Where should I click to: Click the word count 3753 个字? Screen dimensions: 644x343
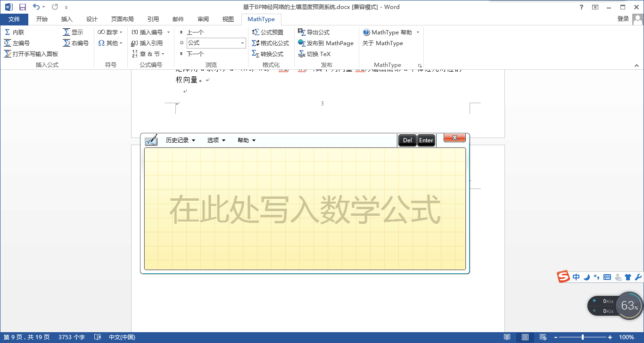72,337
